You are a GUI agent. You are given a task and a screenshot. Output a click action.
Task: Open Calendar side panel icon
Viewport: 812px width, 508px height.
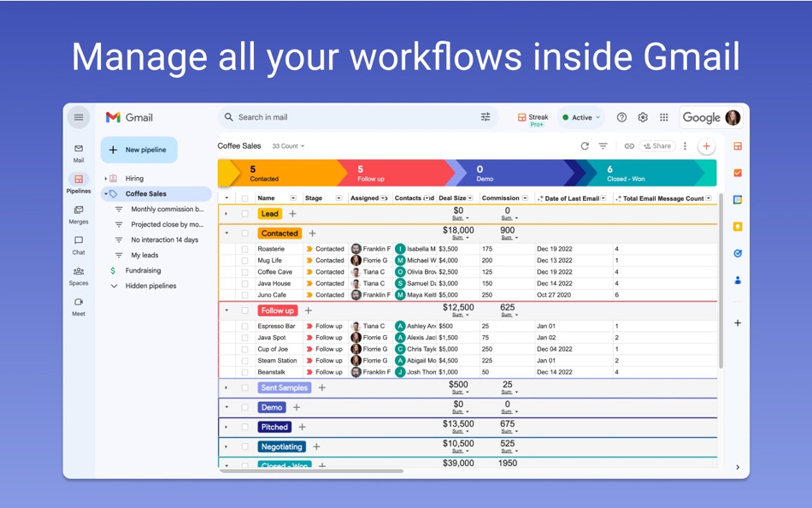pyautogui.click(x=738, y=199)
